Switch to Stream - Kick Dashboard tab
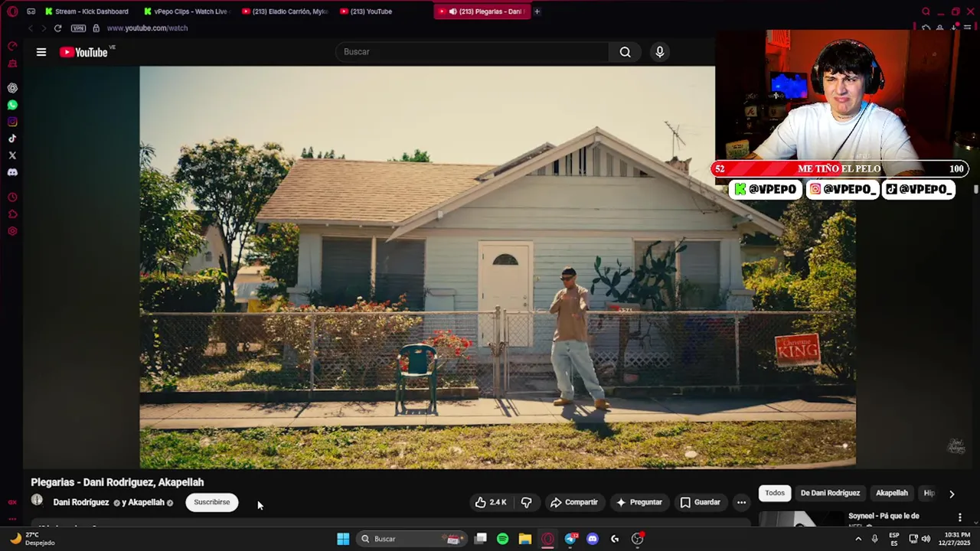Viewport: 980px width, 551px height. pyautogui.click(x=87, y=11)
